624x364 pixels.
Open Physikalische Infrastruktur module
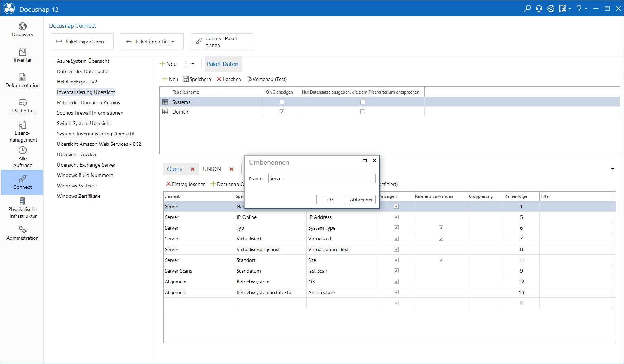tap(22, 208)
